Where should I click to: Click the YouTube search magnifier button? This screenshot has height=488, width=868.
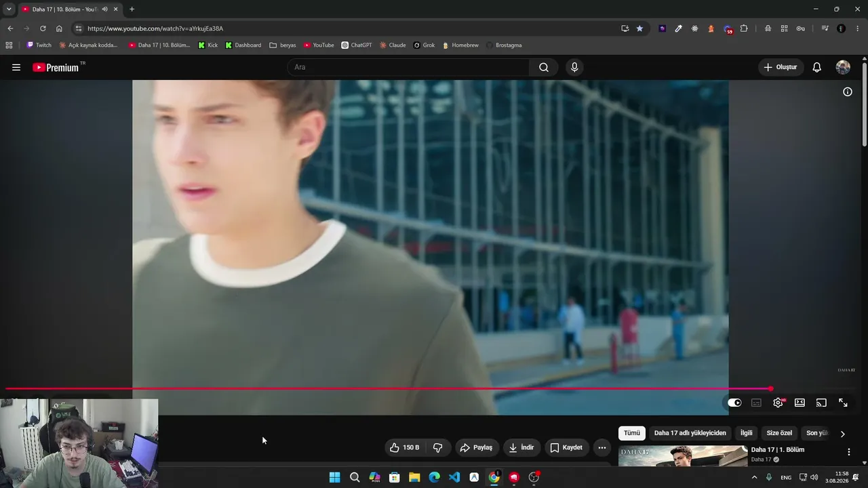544,67
